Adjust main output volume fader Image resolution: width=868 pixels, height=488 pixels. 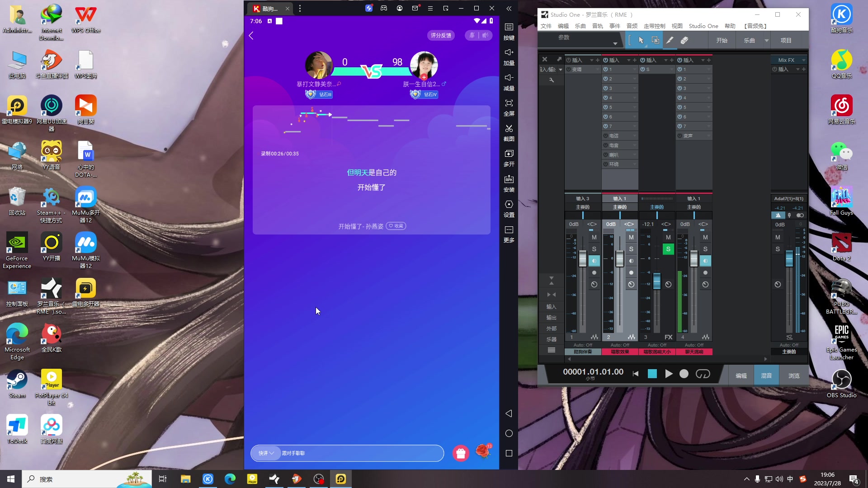(x=789, y=258)
